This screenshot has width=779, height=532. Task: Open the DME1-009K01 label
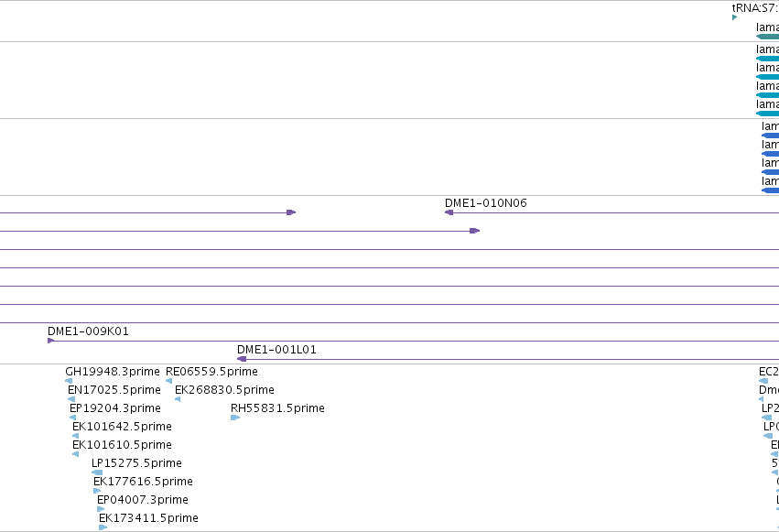point(89,331)
